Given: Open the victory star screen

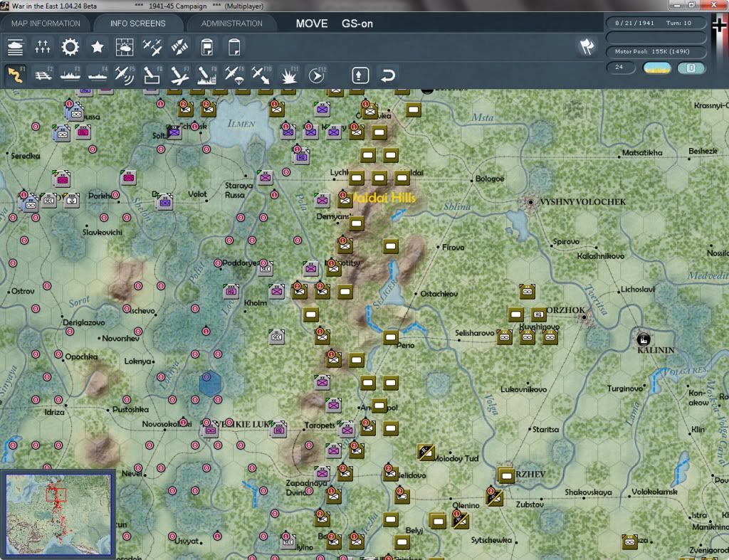Looking at the screenshot, I should coord(97,48).
